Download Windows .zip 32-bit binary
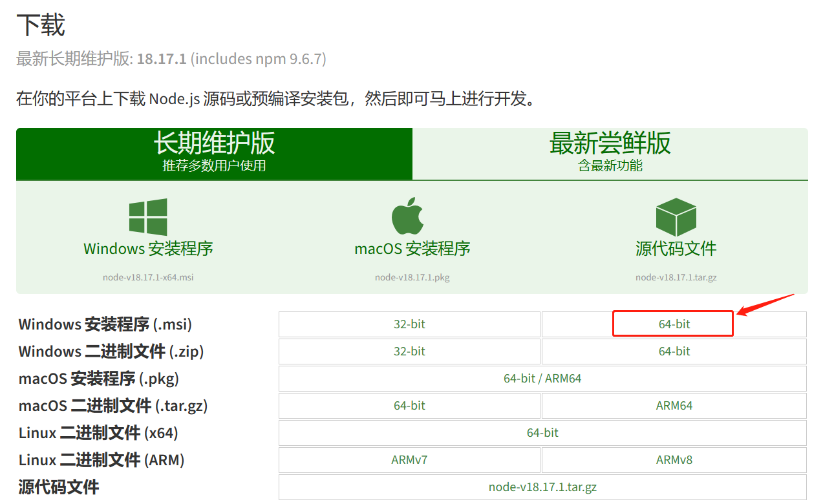The height and width of the screenshot is (504, 823). click(x=409, y=352)
